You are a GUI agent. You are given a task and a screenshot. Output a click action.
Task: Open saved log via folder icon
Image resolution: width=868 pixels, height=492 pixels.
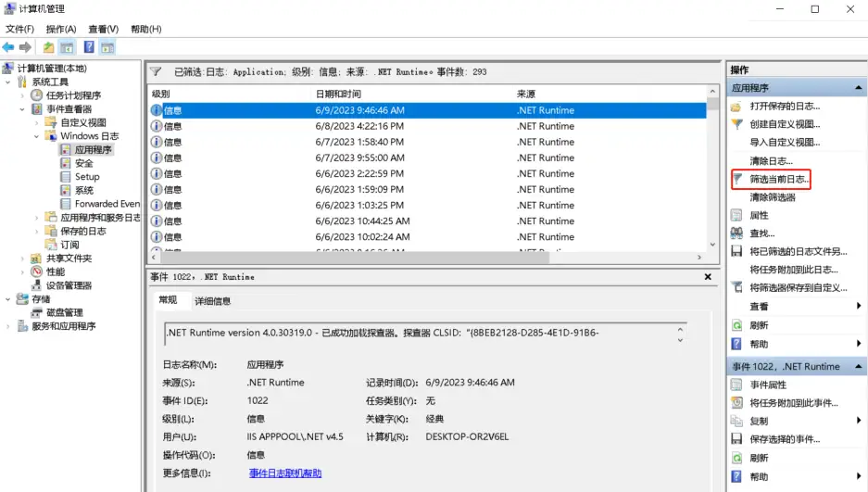coord(736,107)
